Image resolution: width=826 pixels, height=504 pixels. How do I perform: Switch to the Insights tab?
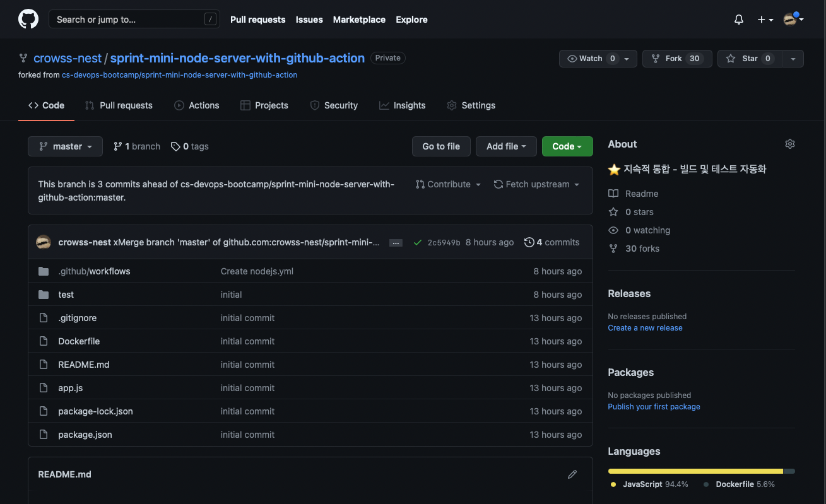coord(403,105)
